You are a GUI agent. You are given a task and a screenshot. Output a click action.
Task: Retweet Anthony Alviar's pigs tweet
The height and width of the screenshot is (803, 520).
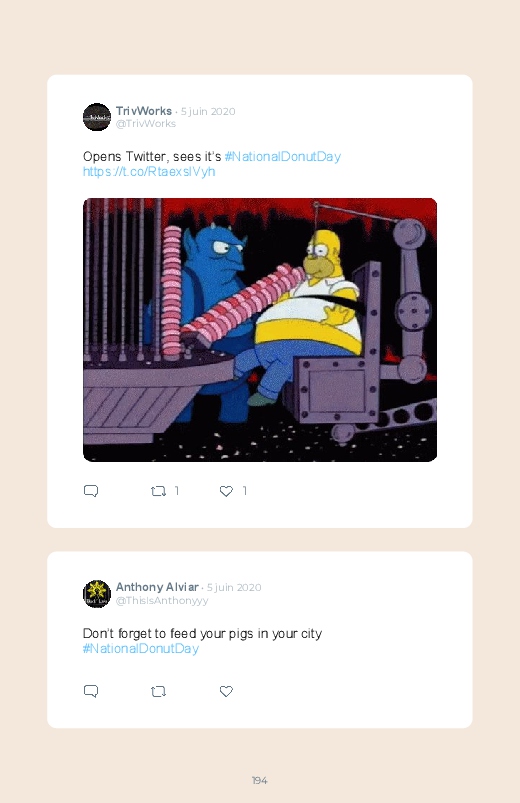[x=158, y=691]
